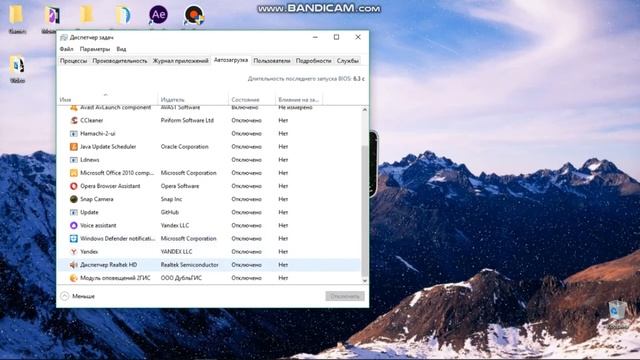Click the Task Manager title bar icon
This screenshot has width=640, height=360.
(64, 37)
